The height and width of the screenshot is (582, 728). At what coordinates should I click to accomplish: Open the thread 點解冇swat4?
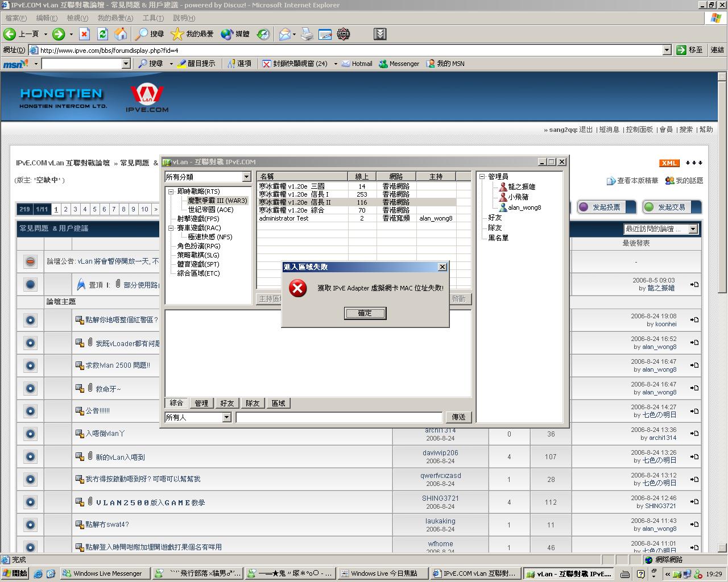pos(107,525)
